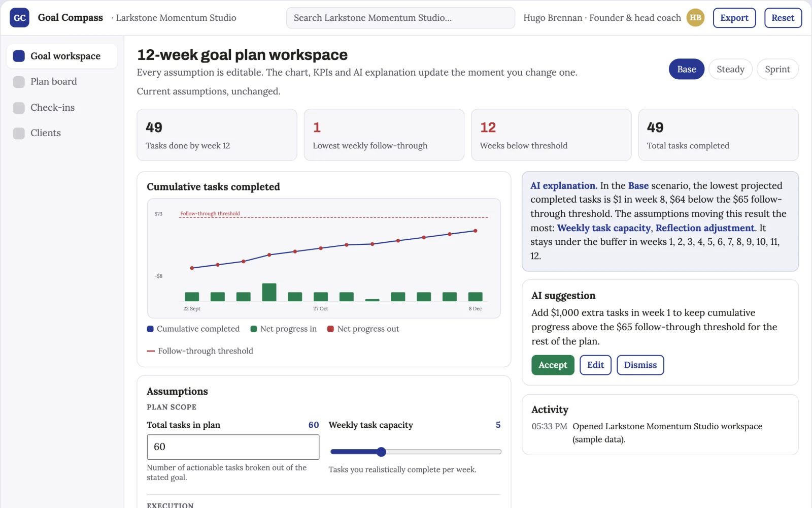Open the Plan board page
The height and width of the screenshot is (508, 812).
click(x=62, y=82)
